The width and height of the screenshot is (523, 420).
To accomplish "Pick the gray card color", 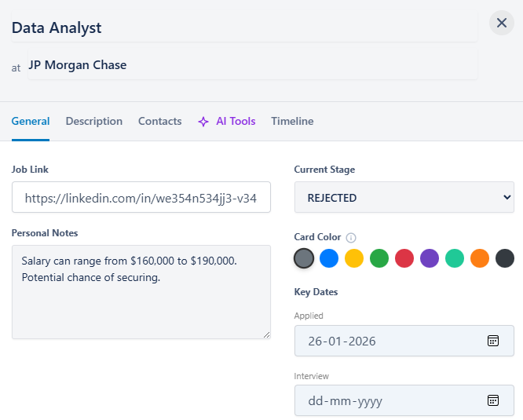I will pos(304,258).
